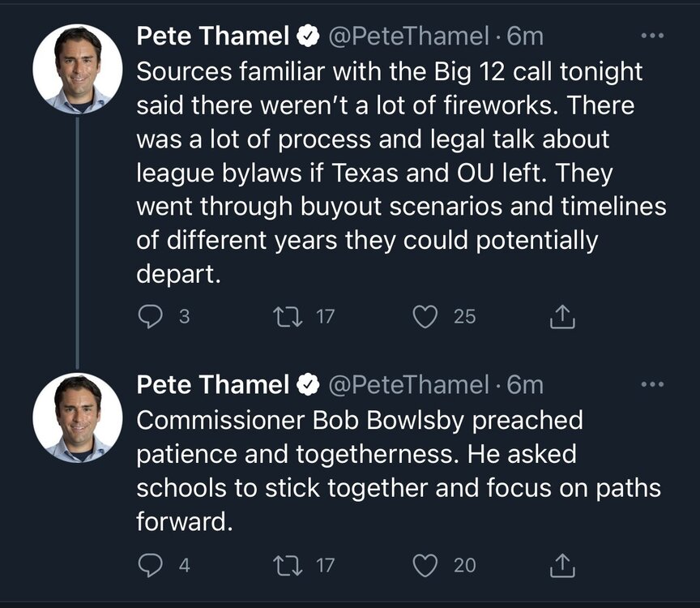700x608 pixels.
Task: Open more options on second tweet
Action: click(x=651, y=383)
